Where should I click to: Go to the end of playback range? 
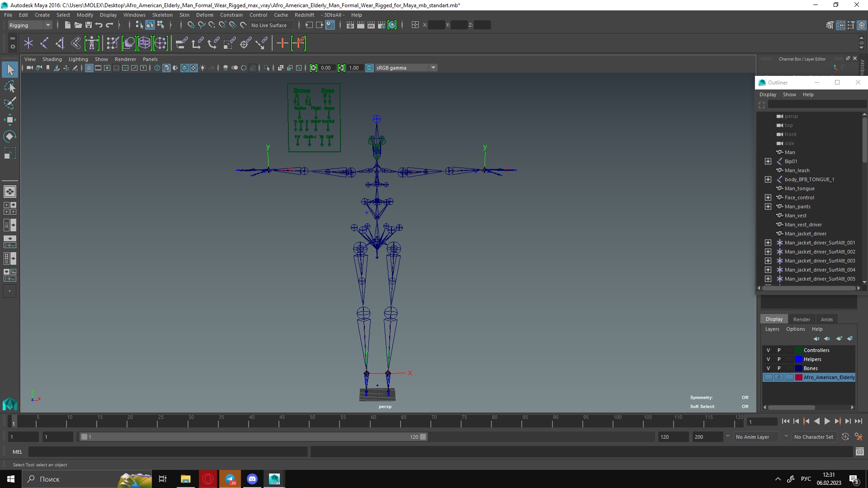pyautogui.click(x=858, y=421)
